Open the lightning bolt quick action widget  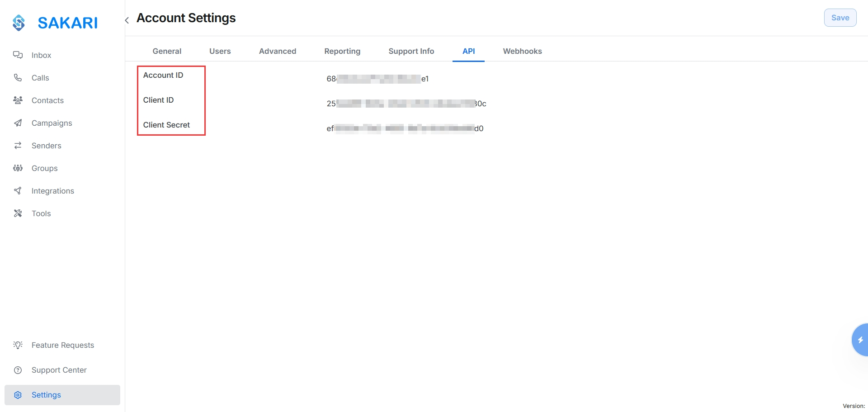[860, 340]
